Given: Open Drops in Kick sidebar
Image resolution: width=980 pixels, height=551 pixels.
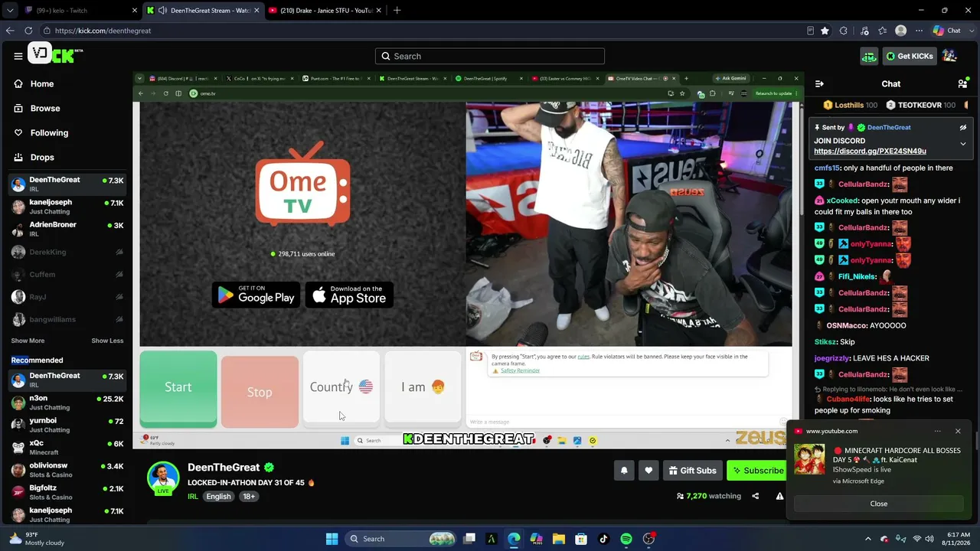Looking at the screenshot, I should 34,157.
